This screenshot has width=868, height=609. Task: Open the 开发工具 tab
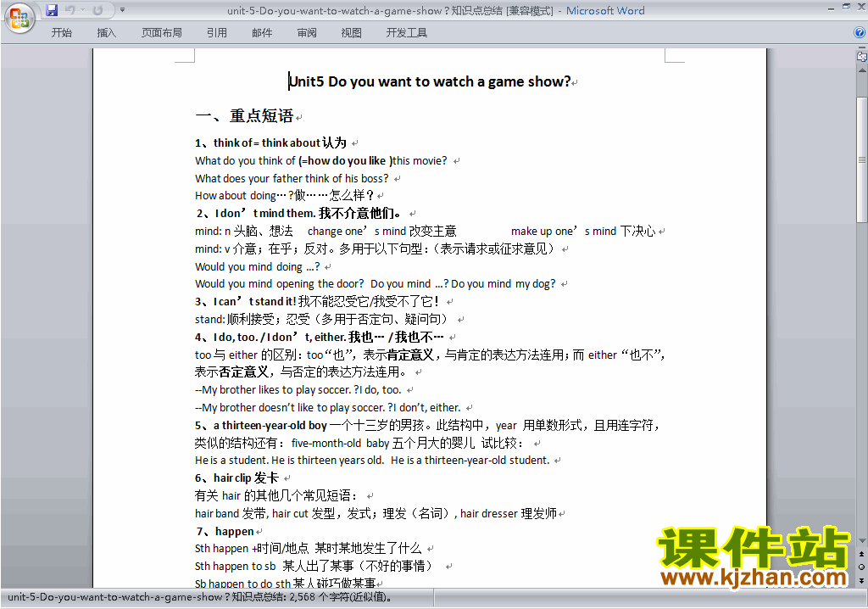[407, 33]
